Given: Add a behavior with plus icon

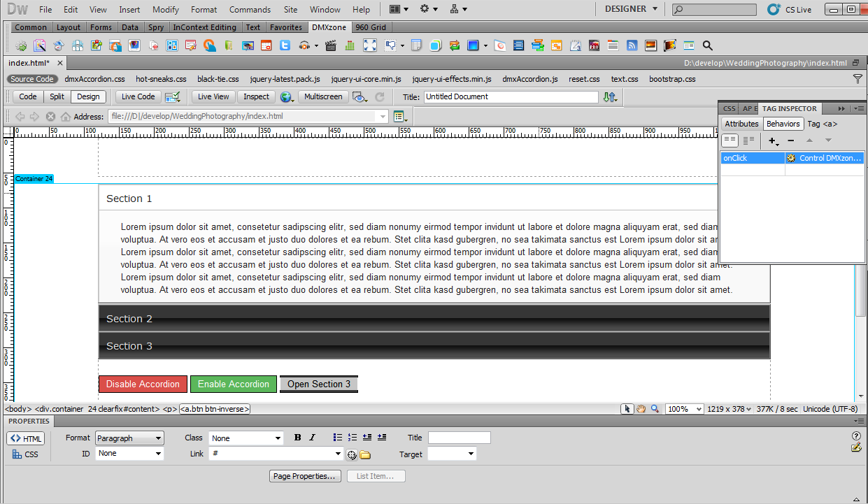Looking at the screenshot, I should [x=773, y=141].
